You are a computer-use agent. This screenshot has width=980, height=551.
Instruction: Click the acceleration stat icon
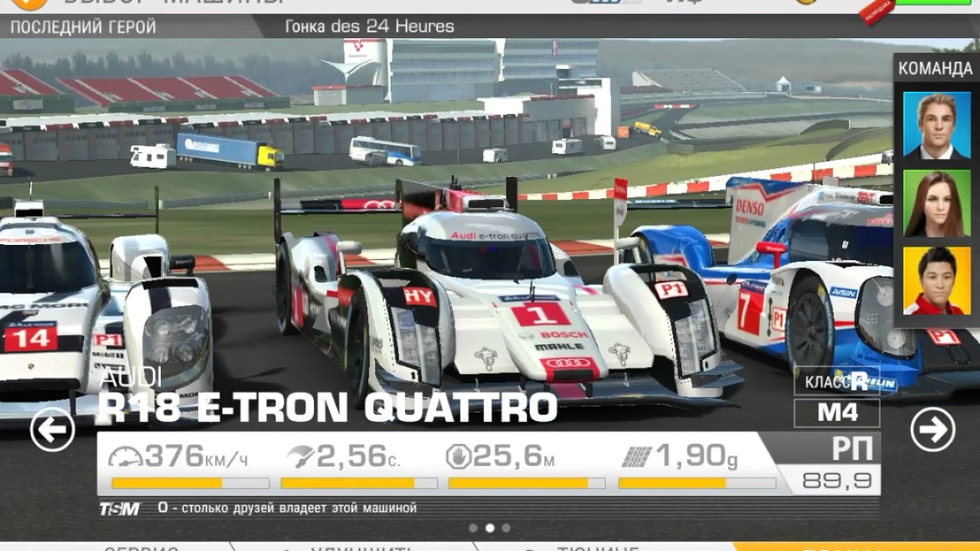(x=300, y=457)
